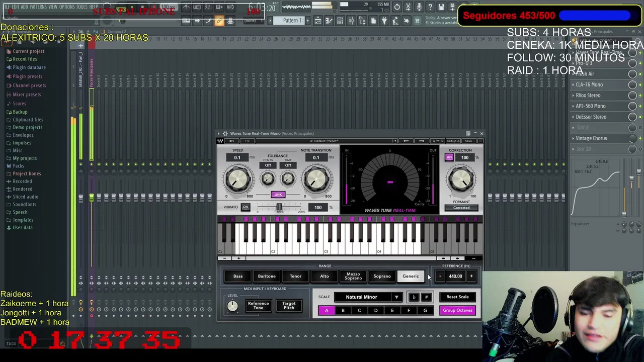Click the scissors tool icon in toolbar
Screen dimensions: 644x362
pyautogui.click(x=408, y=7)
